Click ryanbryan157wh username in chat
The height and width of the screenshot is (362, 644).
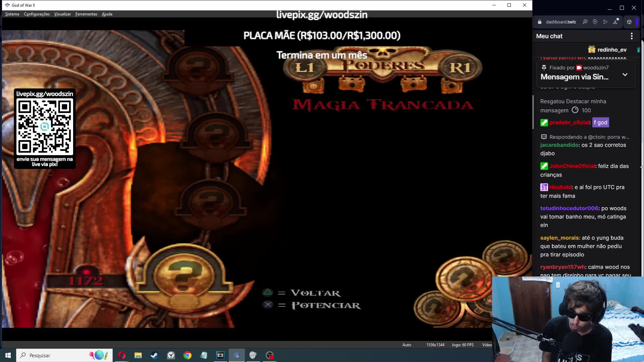(562, 267)
